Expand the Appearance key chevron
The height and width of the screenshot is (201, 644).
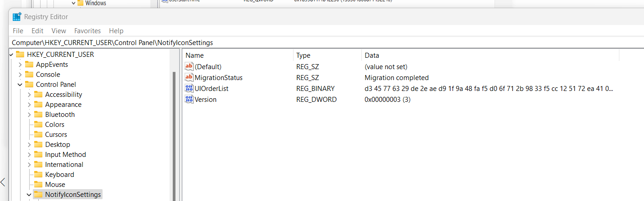pyautogui.click(x=29, y=105)
